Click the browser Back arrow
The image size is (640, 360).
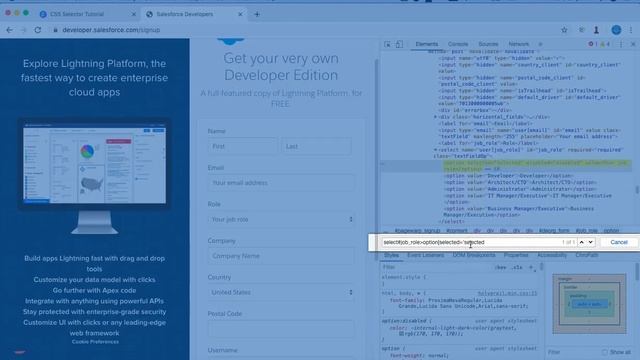click(x=9, y=30)
